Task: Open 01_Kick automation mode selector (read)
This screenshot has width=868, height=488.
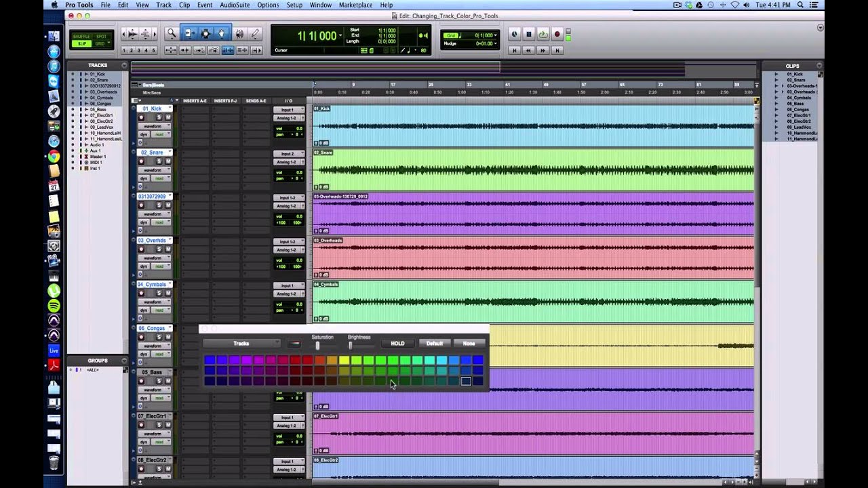Action: (x=161, y=134)
